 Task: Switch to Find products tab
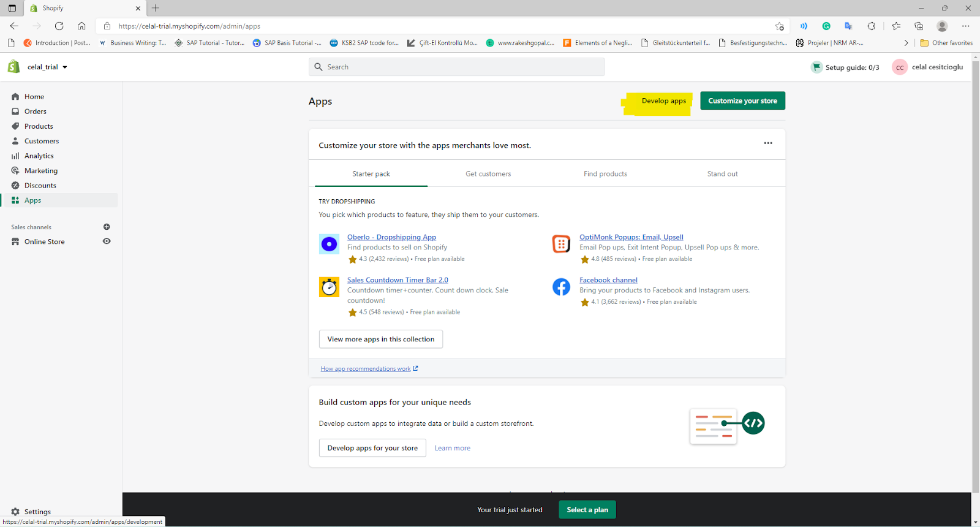pos(605,174)
